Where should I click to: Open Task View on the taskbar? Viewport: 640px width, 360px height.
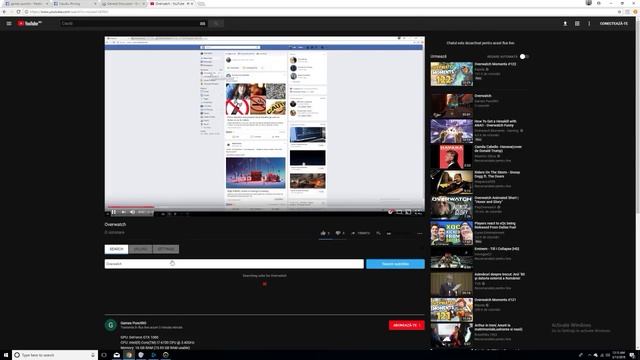coord(104,355)
